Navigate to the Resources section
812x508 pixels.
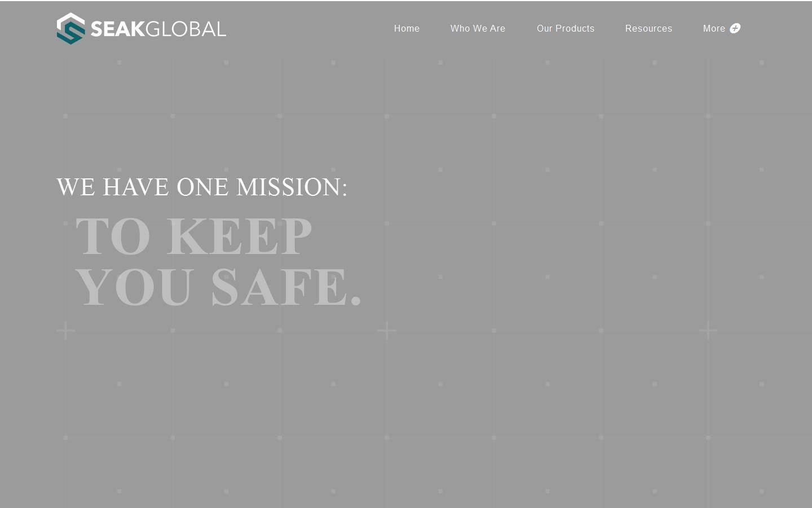click(x=648, y=28)
